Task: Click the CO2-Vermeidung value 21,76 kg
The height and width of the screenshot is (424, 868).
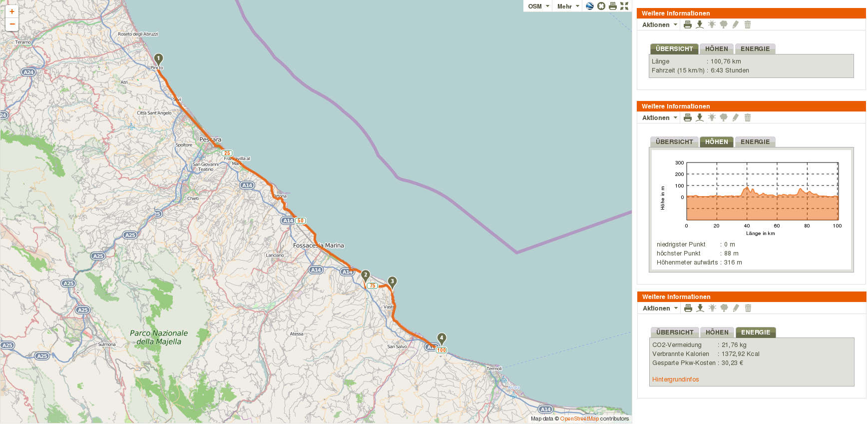Action: tap(734, 345)
